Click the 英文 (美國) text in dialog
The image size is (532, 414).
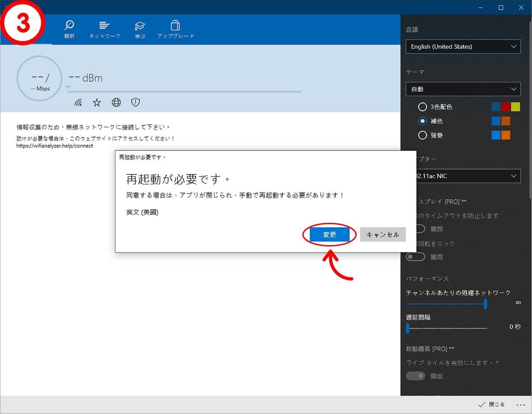142,212
